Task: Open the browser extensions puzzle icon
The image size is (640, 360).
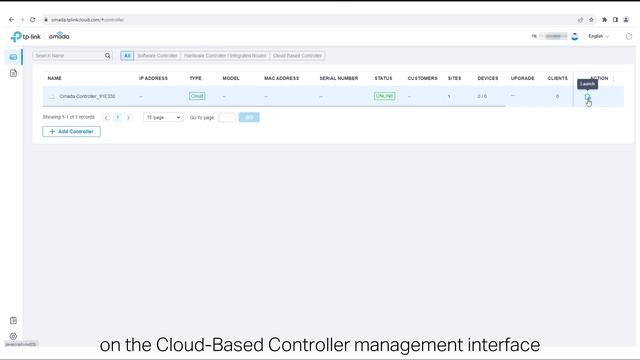Action: click(604, 20)
